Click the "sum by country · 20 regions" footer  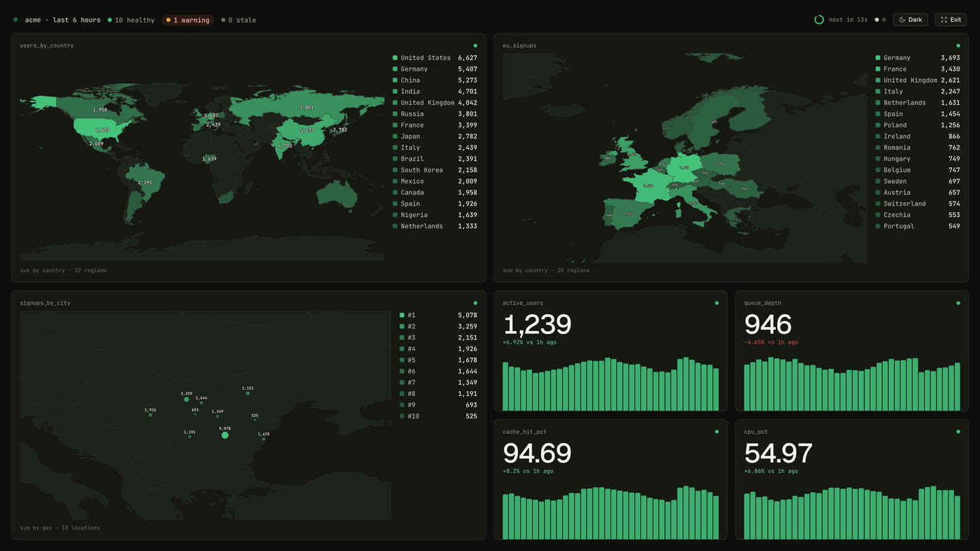point(546,270)
